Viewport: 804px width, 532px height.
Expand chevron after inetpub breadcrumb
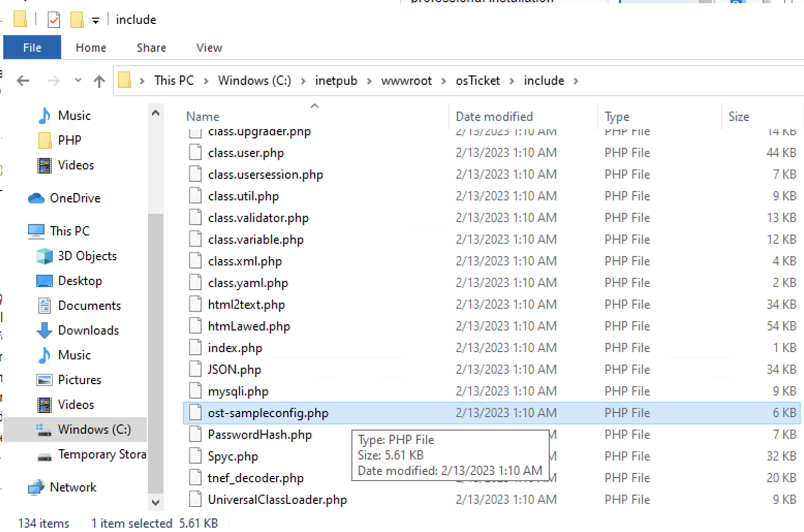coord(369,81)
